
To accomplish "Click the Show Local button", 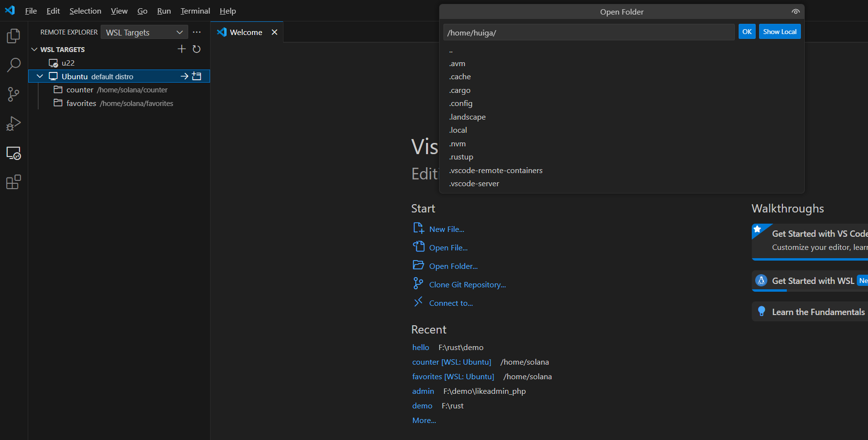I will [x=779, y=32].
